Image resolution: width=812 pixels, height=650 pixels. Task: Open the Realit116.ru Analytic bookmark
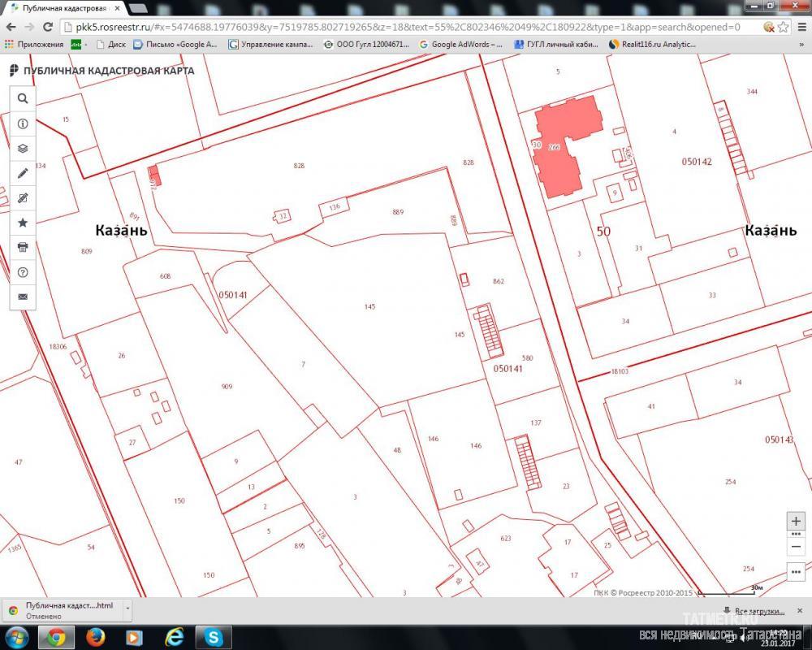point(653,45)
